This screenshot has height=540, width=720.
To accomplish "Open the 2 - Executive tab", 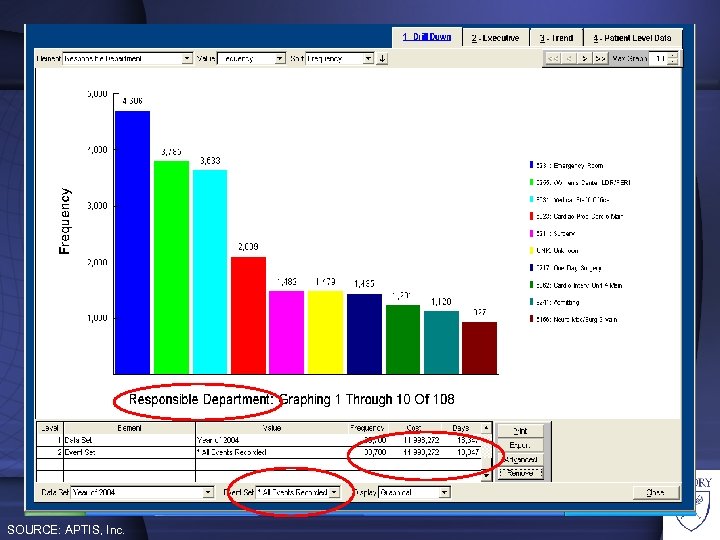I will point(495,38).
